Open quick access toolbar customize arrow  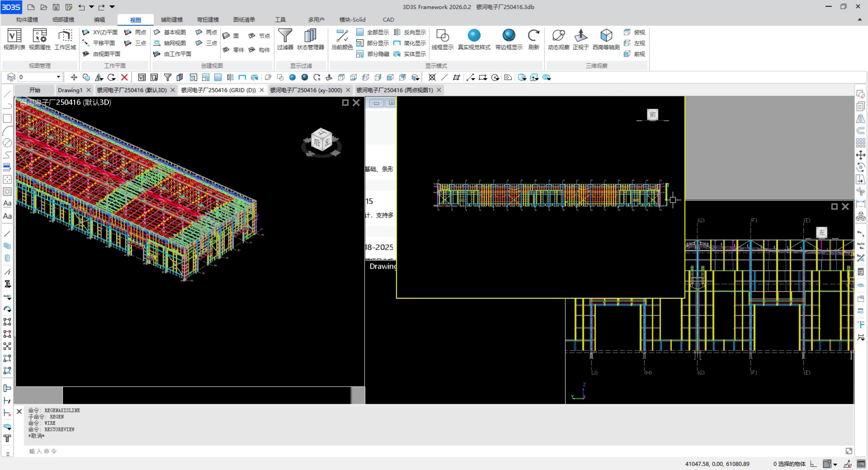(112, 7)
